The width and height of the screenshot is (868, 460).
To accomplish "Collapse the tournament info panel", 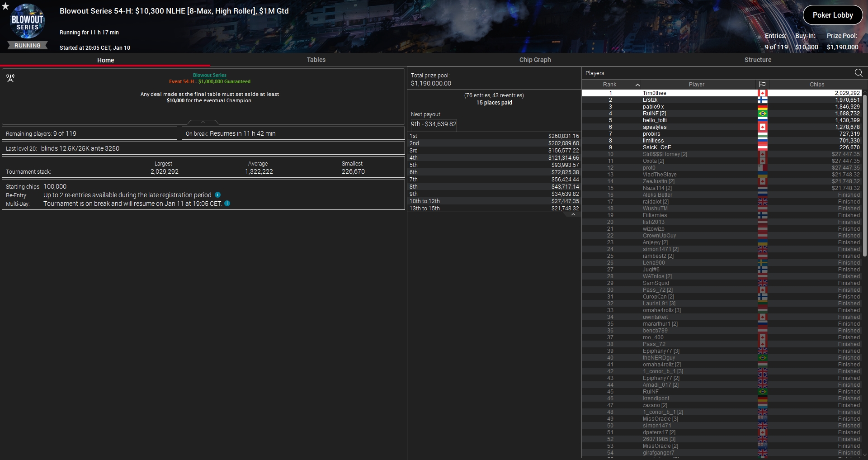I will 203,122.
